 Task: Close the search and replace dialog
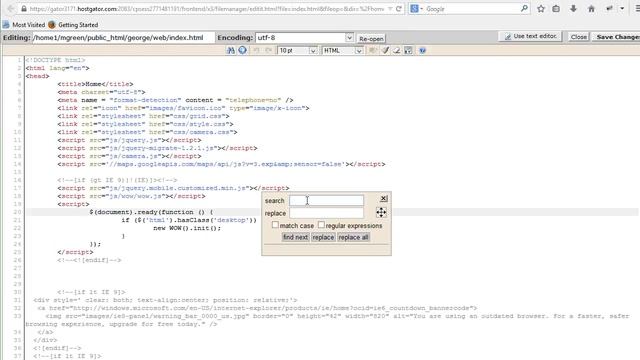[x=384, y=198]
